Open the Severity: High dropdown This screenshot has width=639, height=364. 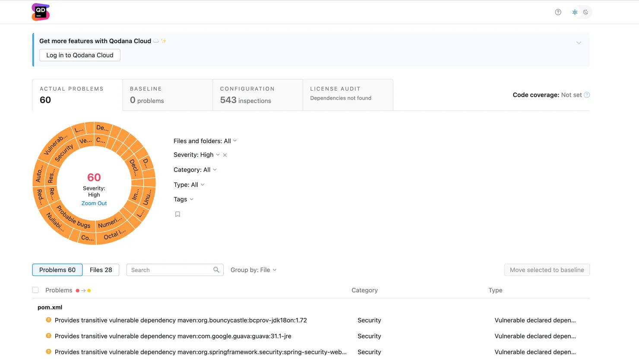196,155
